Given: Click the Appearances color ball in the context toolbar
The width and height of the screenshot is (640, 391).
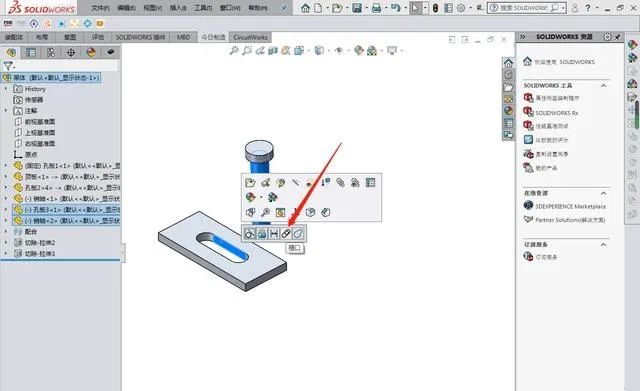Looking at the screenshot, I should [x=250, y=198].
